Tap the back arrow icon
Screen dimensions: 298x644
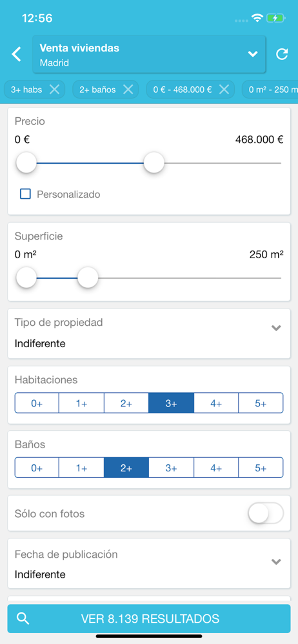point(17,54)
